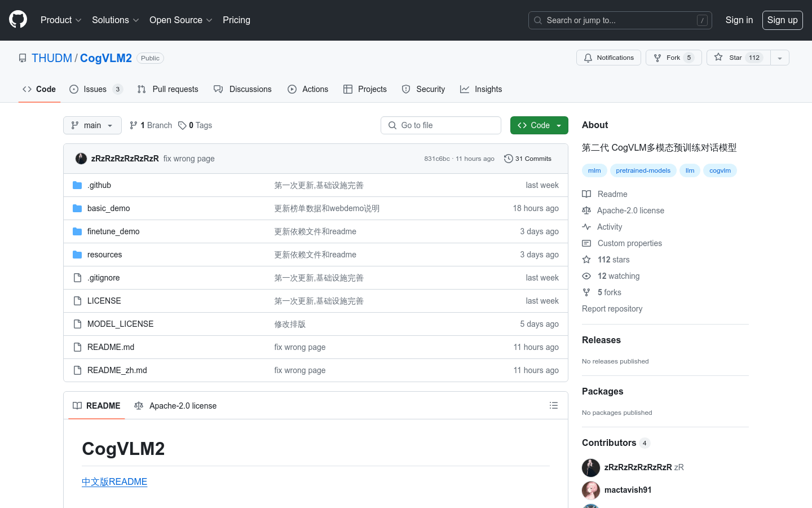The height and width of the screenshot is (508, 812).
Task: Open Apache-2.0 license link in About
Action: point(623,211)
